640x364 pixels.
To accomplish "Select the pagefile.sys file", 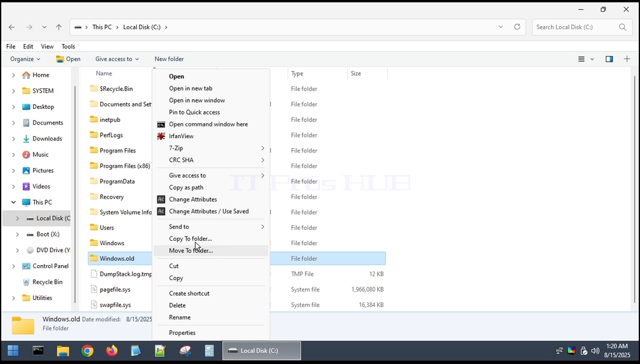I will [x=115, y=289].
